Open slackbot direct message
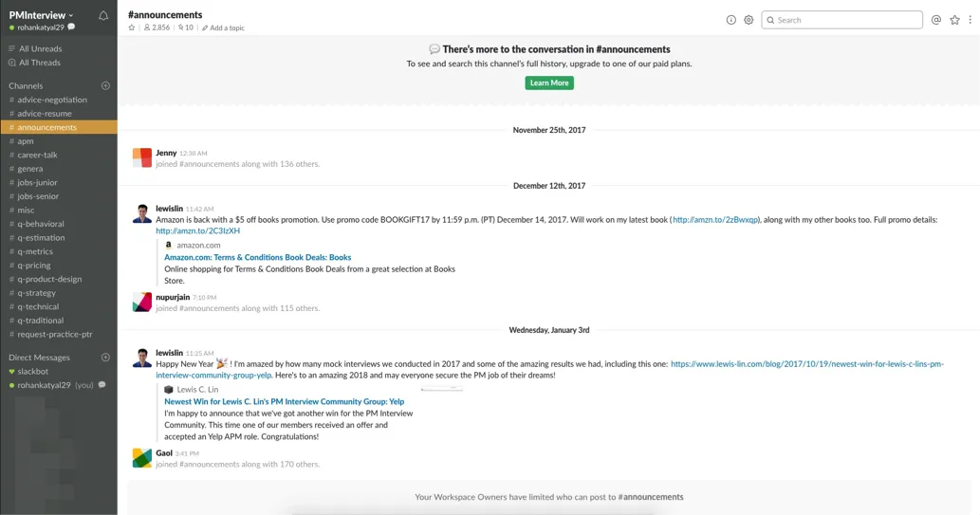The width and height of the screenshot is (980, 515). (x=33, y=371)
